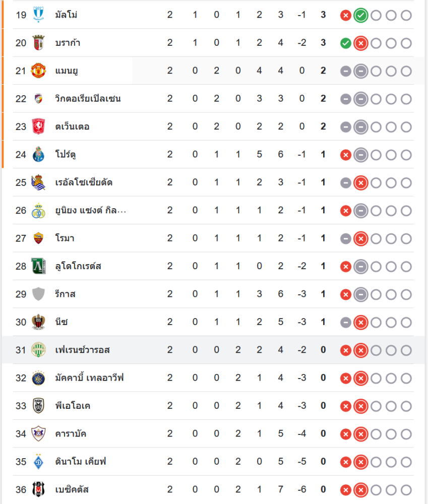The width and height of the screenshot is (428, 504).
Task: Click Nice's grey draw result icon
Action: coord(345,322)
